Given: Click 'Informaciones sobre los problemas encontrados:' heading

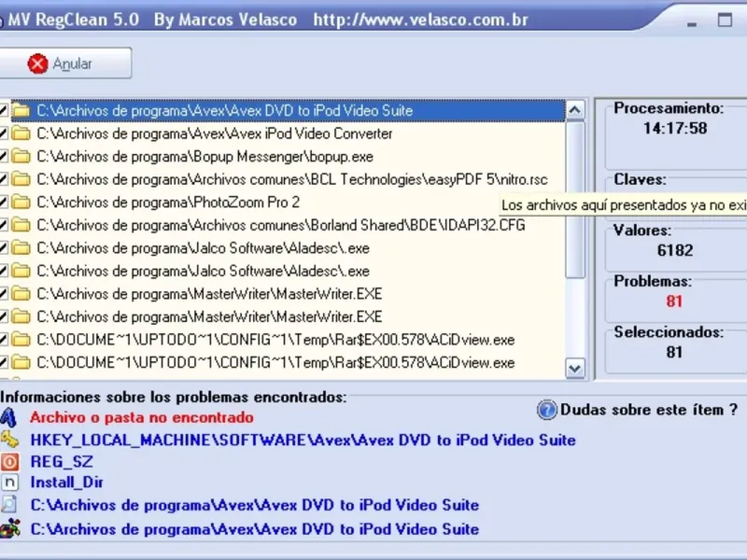Looking at the screenshot, I should [174, 397].
